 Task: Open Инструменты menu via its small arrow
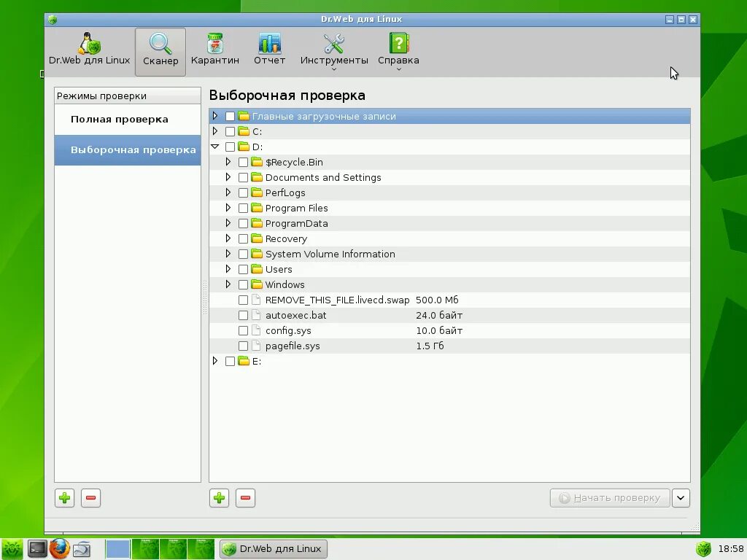point(334,69)
